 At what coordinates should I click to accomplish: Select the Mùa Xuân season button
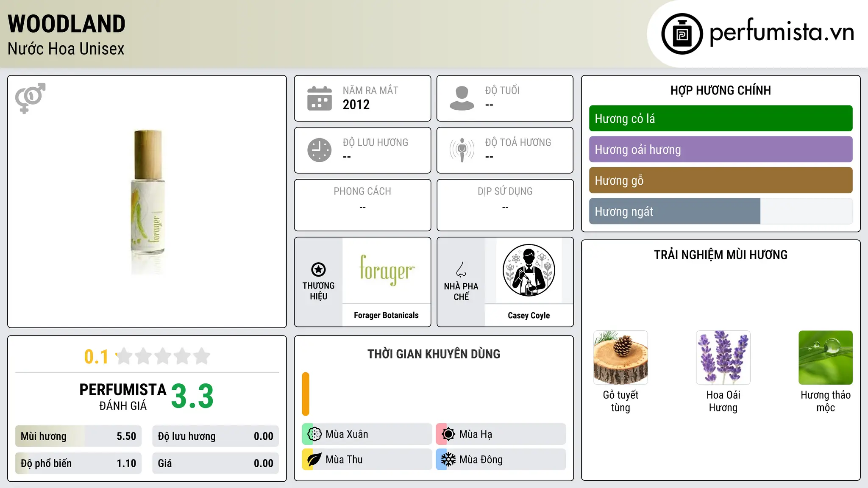click(x=367, y=434)
